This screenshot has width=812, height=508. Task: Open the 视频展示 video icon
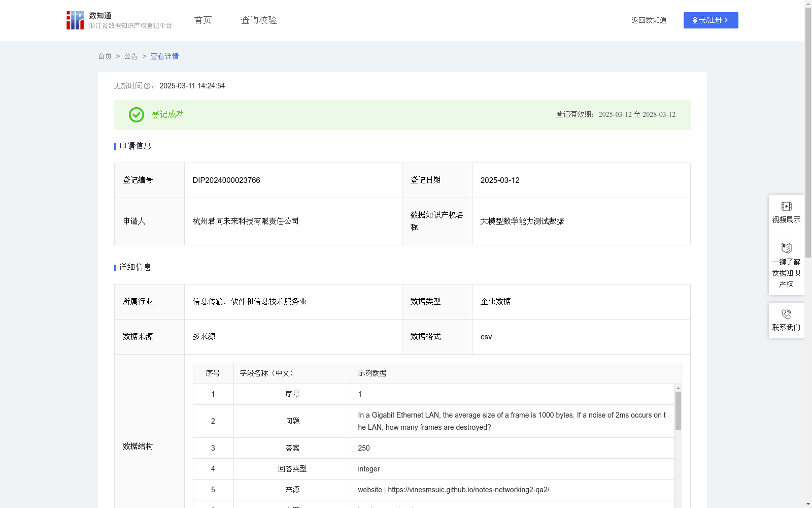pos(786,206)
